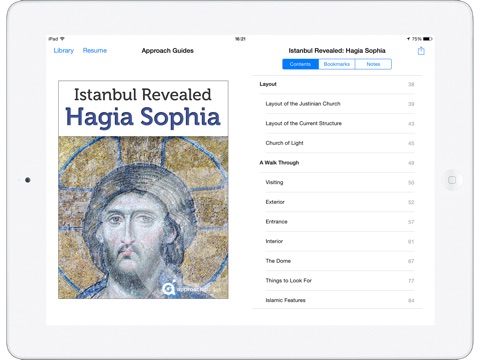Tap the share icon
The image size is (480, 360).
click(x=421, y=51)
